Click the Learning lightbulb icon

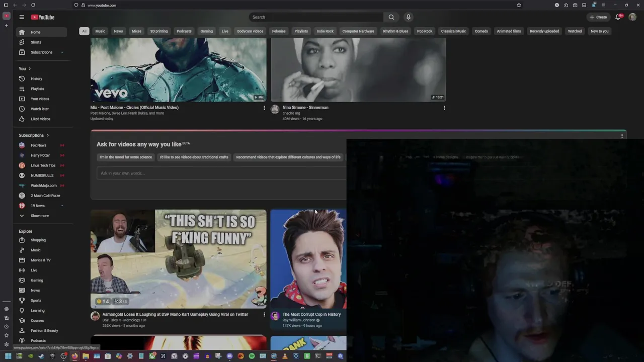point(22,311)
